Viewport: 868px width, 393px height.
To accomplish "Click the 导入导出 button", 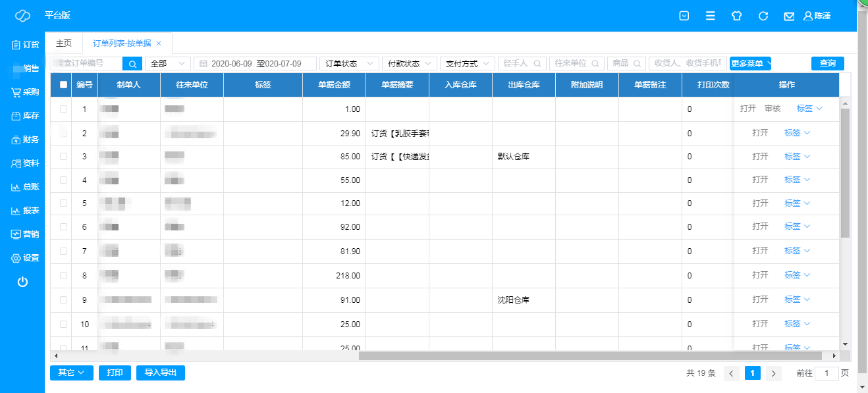I will [161, 373].
